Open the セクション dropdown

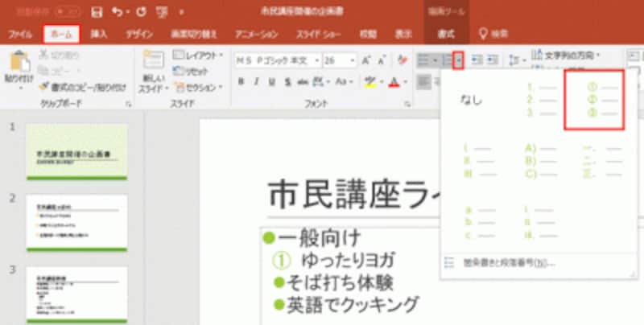tap(198, 87)
